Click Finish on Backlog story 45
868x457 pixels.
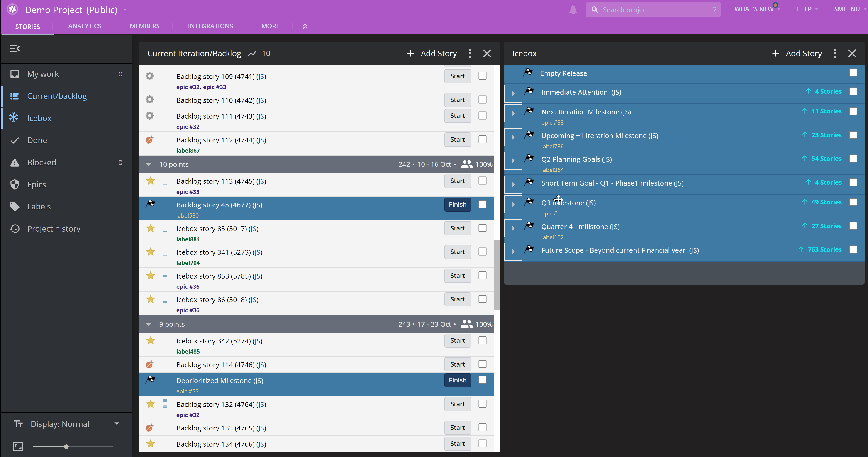[457, 204]
